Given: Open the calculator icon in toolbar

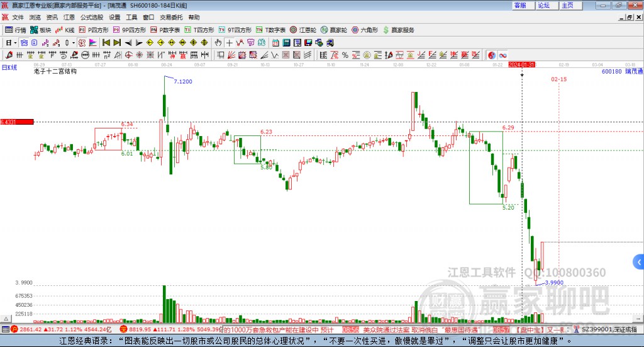Looking at the screenshot, I should (286, 43).
